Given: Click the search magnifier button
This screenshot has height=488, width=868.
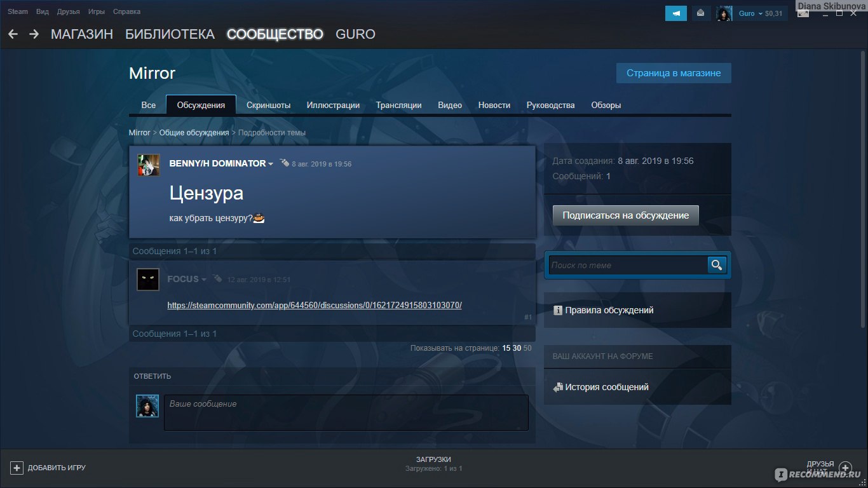Looking at the screenshot, I should [717, 265].
